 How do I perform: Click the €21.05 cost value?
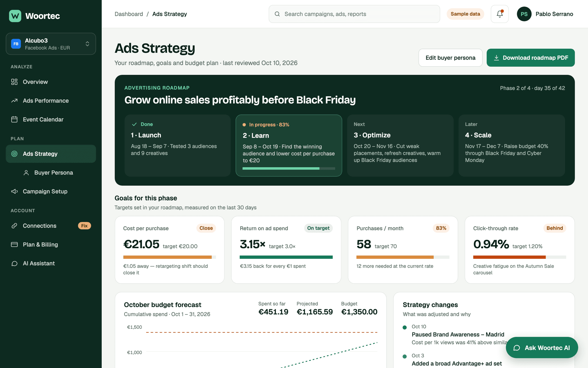click(141, 244)
